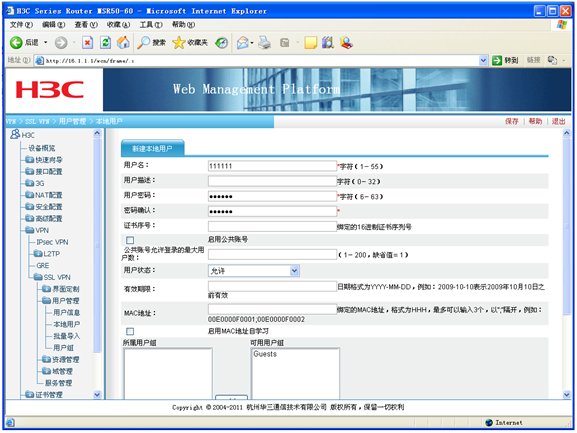The width and height of the screenshot is (577, 433).
Task: Open the 查看 menu
Action: click(86, 25)
